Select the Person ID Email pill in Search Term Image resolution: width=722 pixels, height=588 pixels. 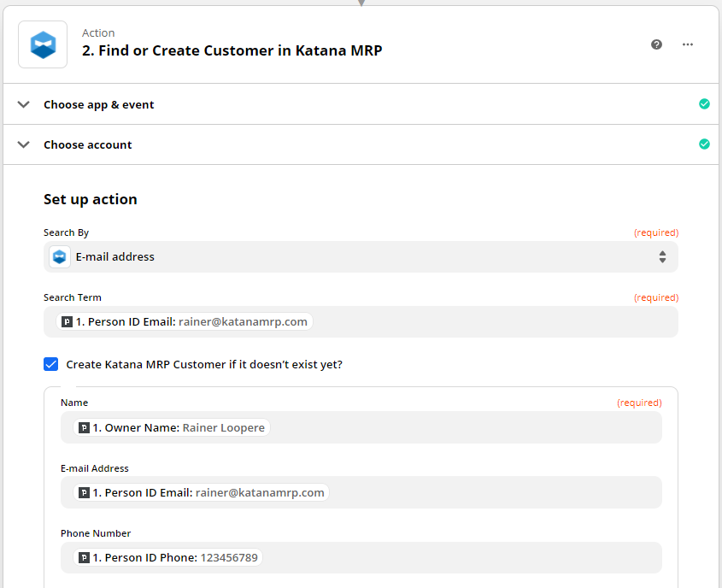[185, 322]
